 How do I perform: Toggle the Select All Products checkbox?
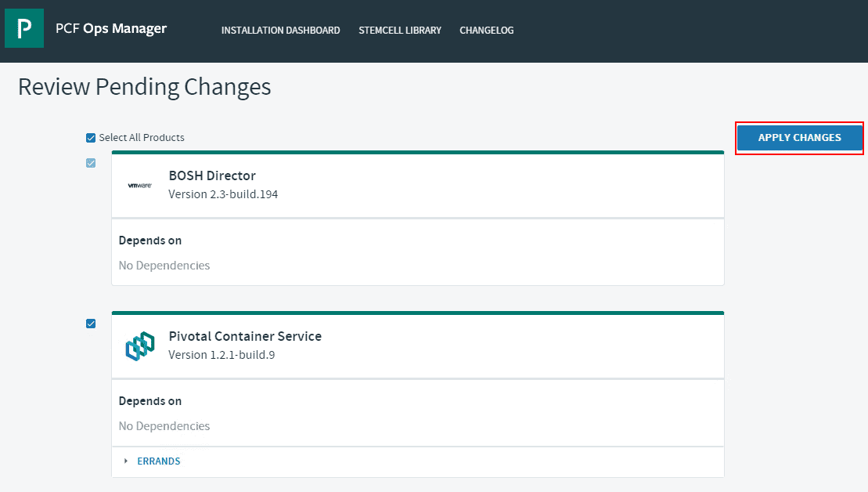tap(91, 138)
